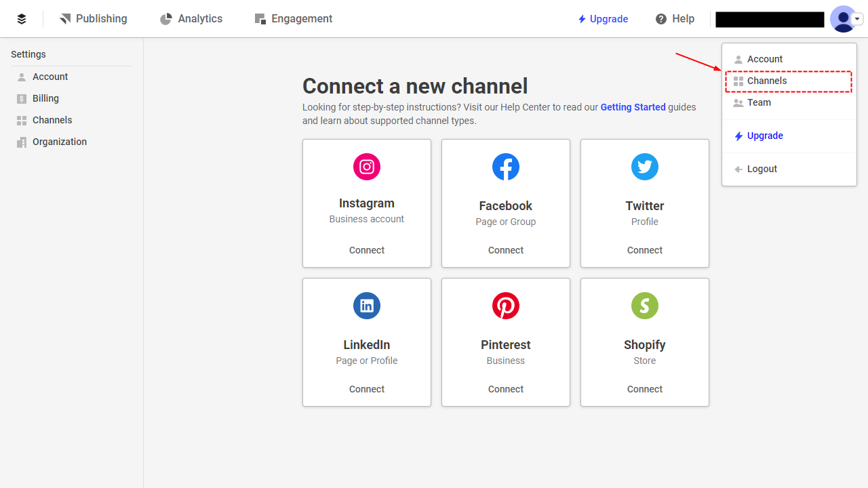868x488 pixels.
Task: Click the sidebar Channels grid icon
Action: pyautogui.click(x=21, y=121)
